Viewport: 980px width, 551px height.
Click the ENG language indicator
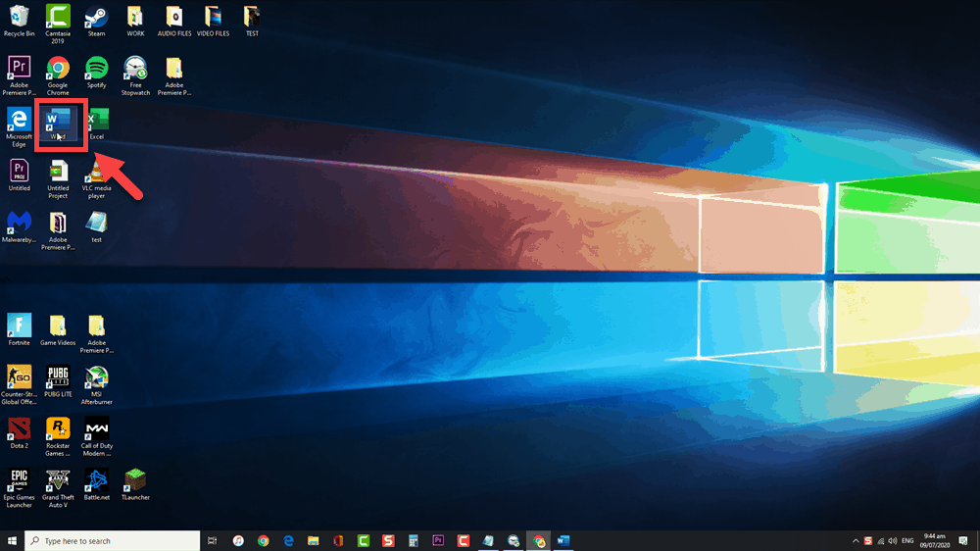point(907,541)
